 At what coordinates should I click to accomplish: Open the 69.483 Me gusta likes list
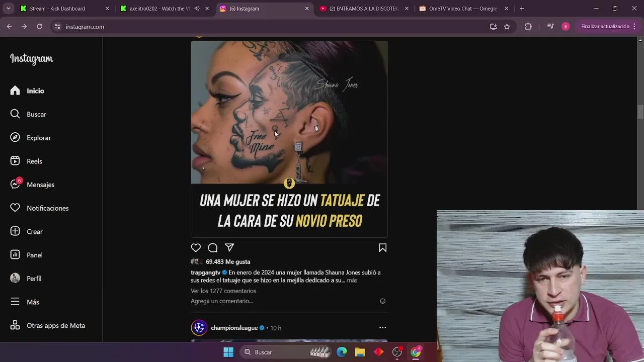click(x=228, y=261)
